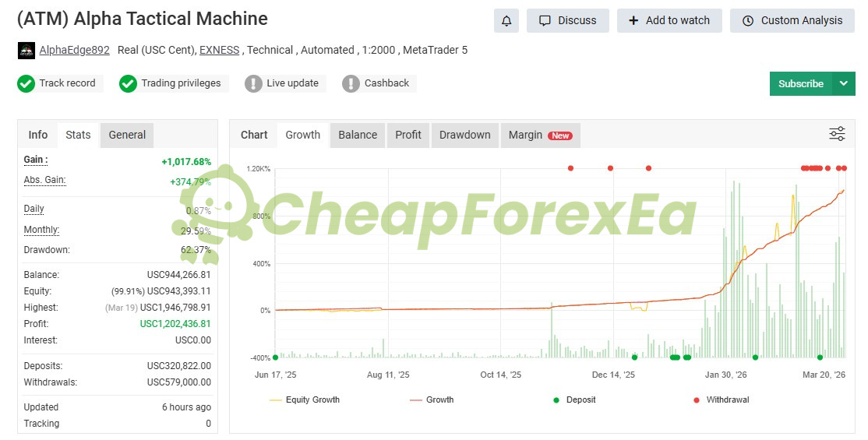The width and height of the screenshot is (868, 440).
Task: Toggle Withdrawal legend markers
Action: [x=722, y=400]
